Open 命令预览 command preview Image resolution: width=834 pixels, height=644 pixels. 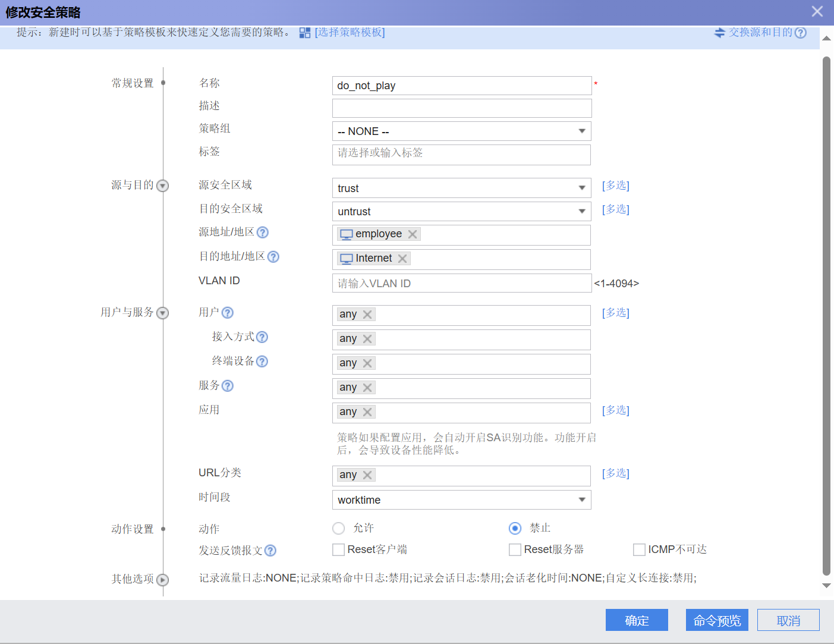(717, 620)
